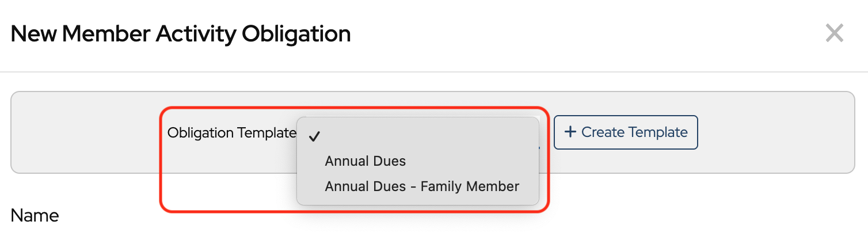
Task: Close the New Member Activity Obligation dialog
Action: pyautogui.click(x=834, y=33)
